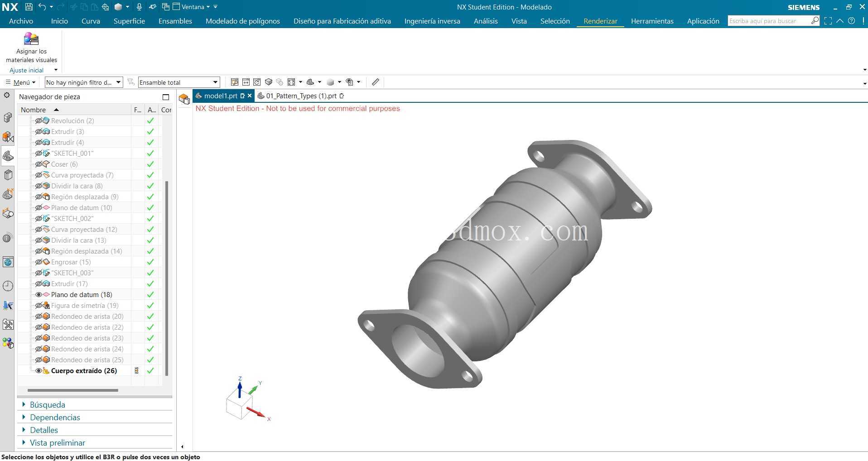Toggle the checkmark for "SKETCH_002"
This screenshot has height=461, width=868.
pyautogui.click(x=150, y=218)
